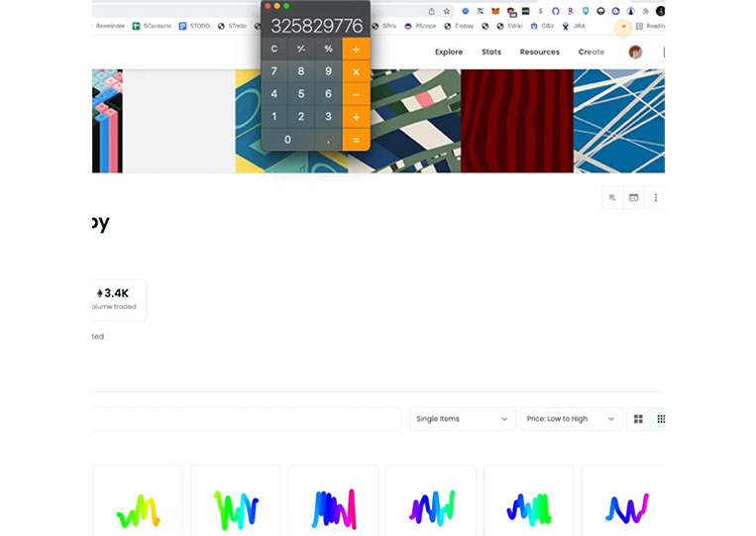The height and width of the screenshot is (536, 756).
Task: Open the Beeminder bookmark
Action: 109,26
